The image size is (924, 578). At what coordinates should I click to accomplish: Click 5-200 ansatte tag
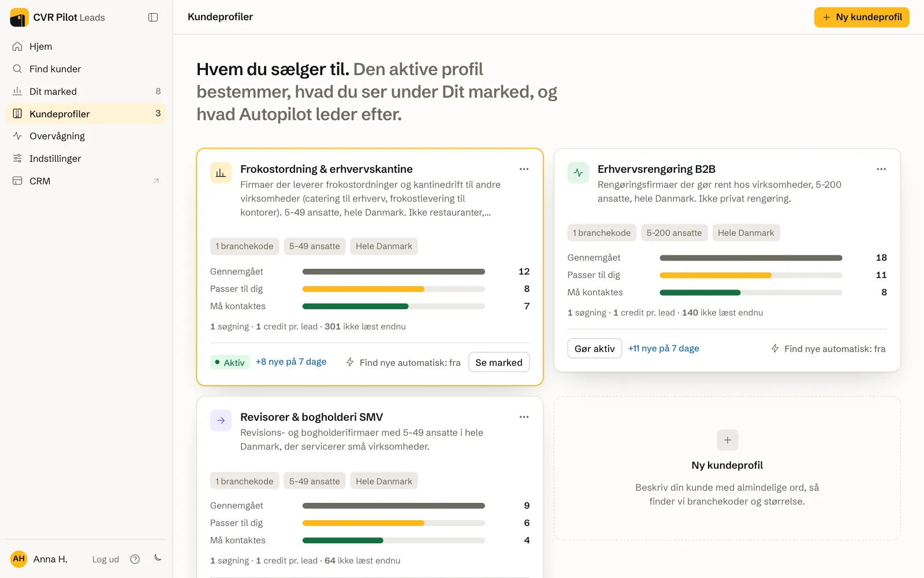(674, 233)
